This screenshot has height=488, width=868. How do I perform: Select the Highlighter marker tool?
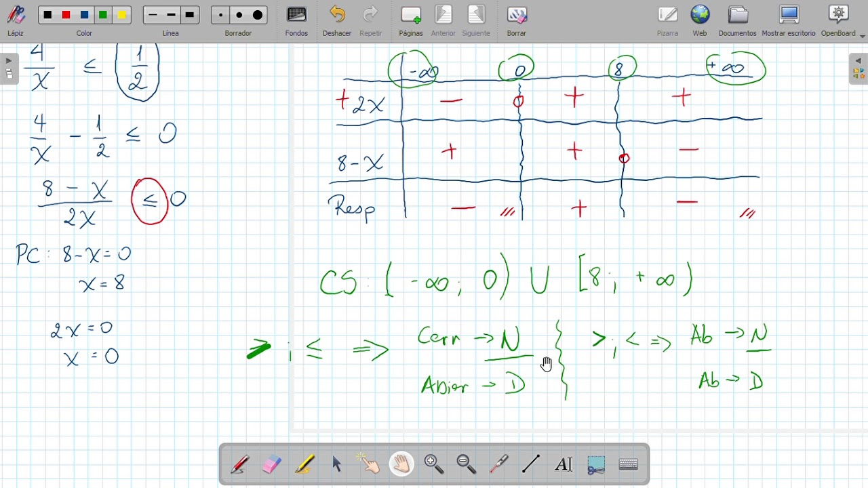coord(304,464)
